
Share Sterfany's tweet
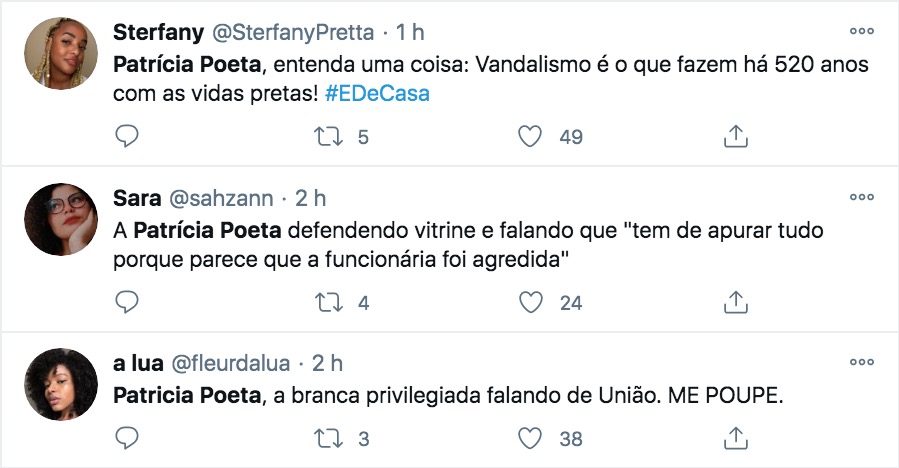(735, 137)
